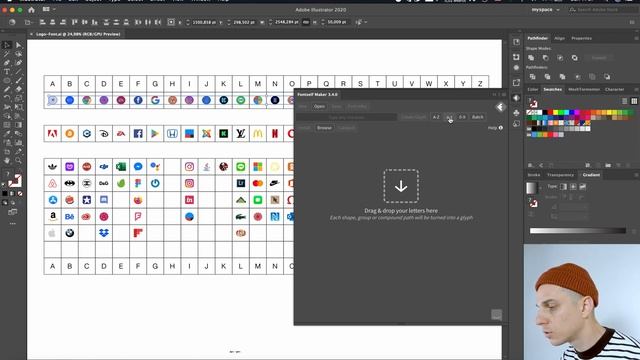This screenshot has height=360, width=640.
Task: Click Fill and Stroke swatch in toolbar
Action: tap(15, 181)
